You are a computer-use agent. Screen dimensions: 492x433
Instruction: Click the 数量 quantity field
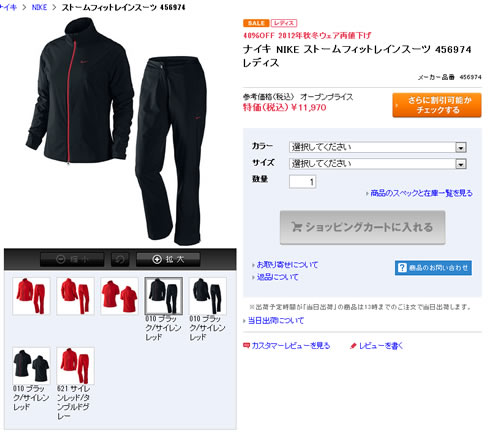click(302, 182)
